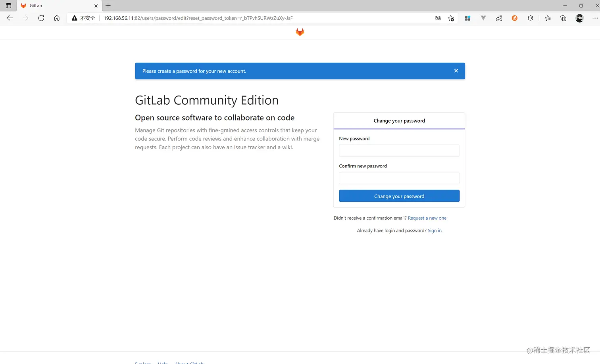This screenshot has width=600, height=364.
Task: Open the Collections icon in toolbar
Action: coord(563,18)
